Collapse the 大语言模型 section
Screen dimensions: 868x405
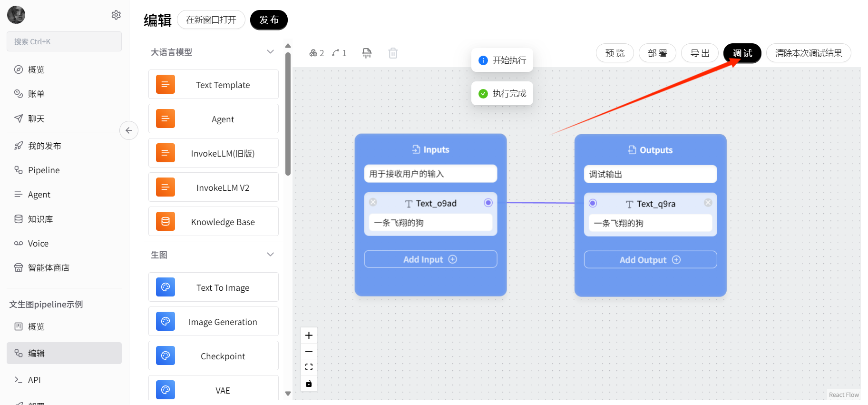pos(270,52)
